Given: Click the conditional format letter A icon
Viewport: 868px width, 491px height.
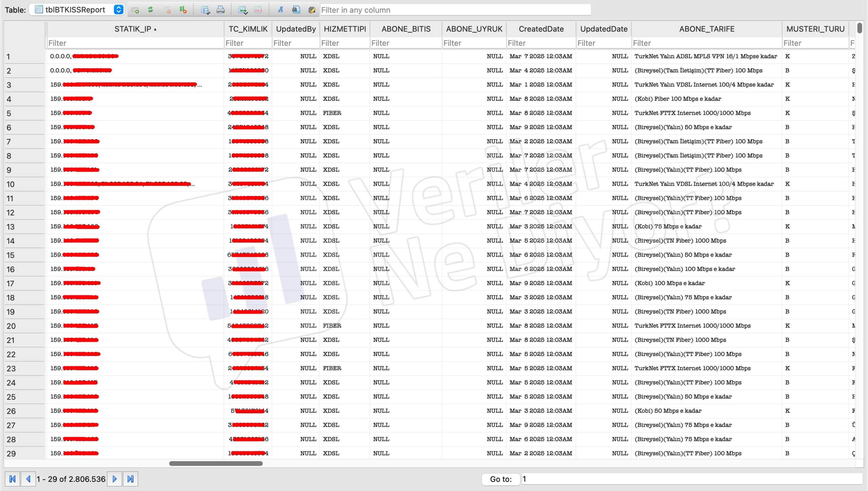Looking at the screenshot, I should [280, 10].
